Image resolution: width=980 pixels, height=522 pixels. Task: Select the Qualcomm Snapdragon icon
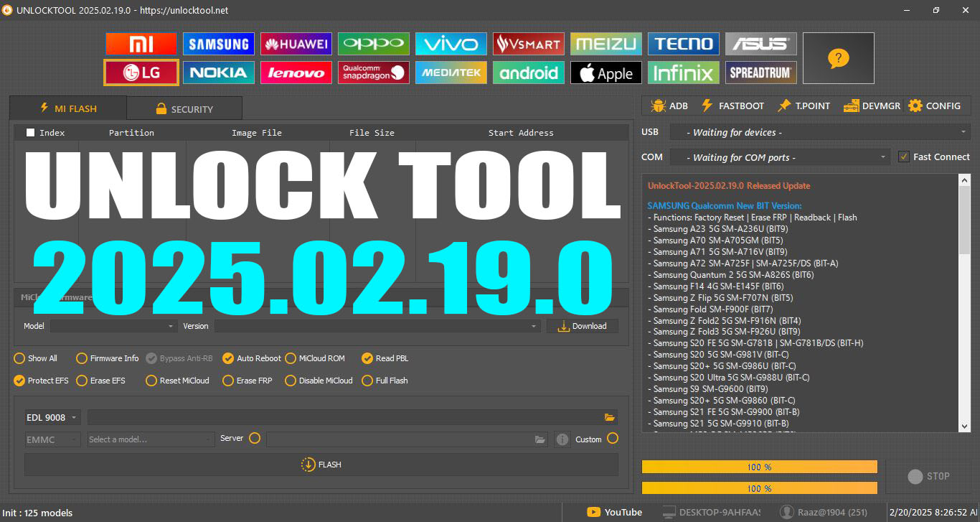[x=374, y=73]
